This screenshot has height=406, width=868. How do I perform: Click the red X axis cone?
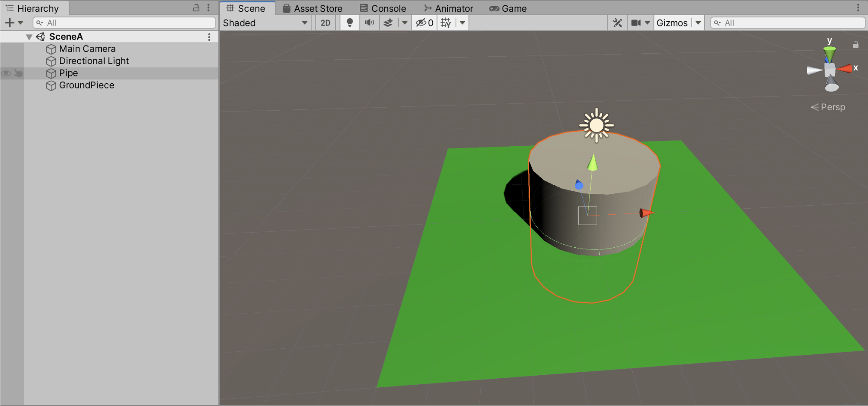(845, 69)
